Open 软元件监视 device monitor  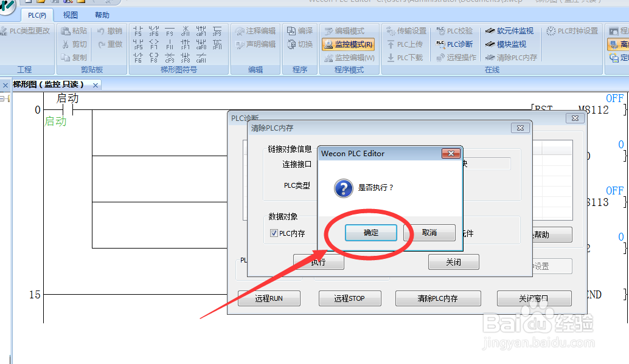[x=509, y=31]
